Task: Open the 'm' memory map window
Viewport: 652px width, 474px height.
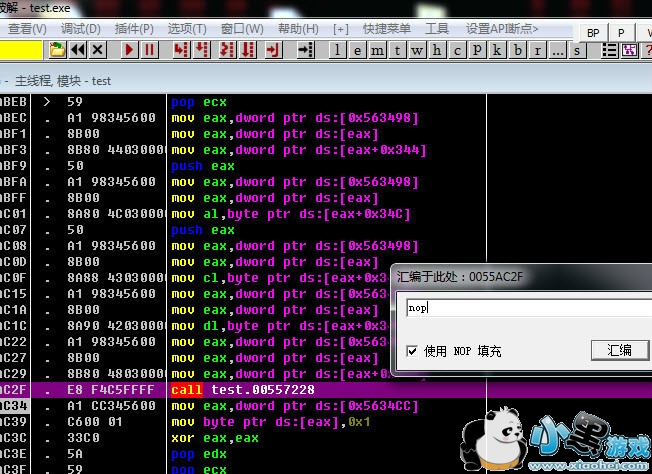Action: [377, 49]
